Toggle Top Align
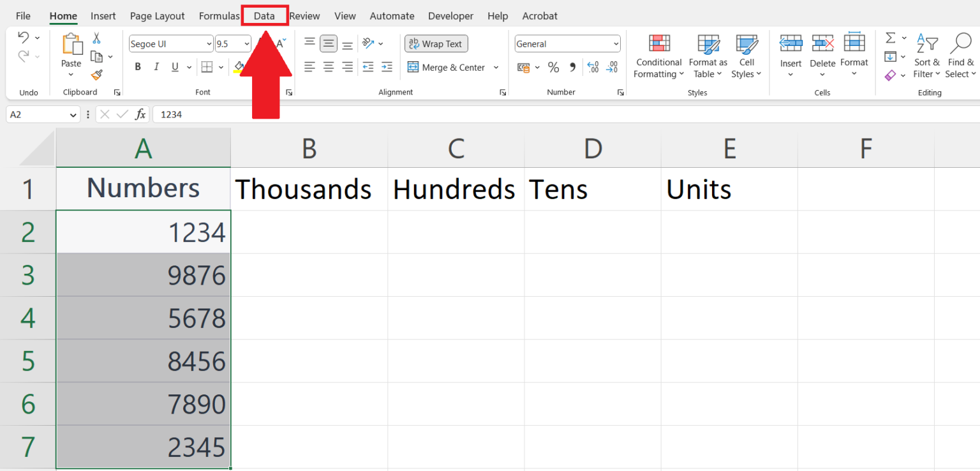The width and height of the screenshot is (980, 471). tap(309, 43)
